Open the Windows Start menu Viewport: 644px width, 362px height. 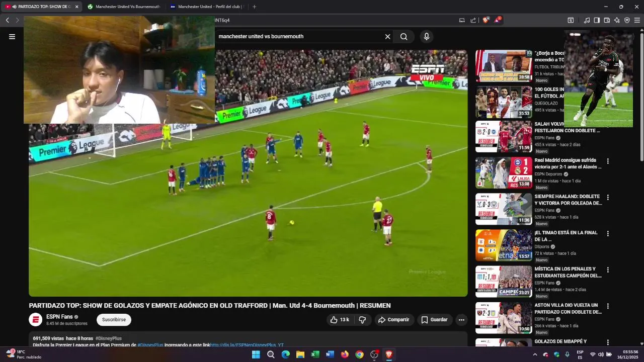tap(256, 354)
